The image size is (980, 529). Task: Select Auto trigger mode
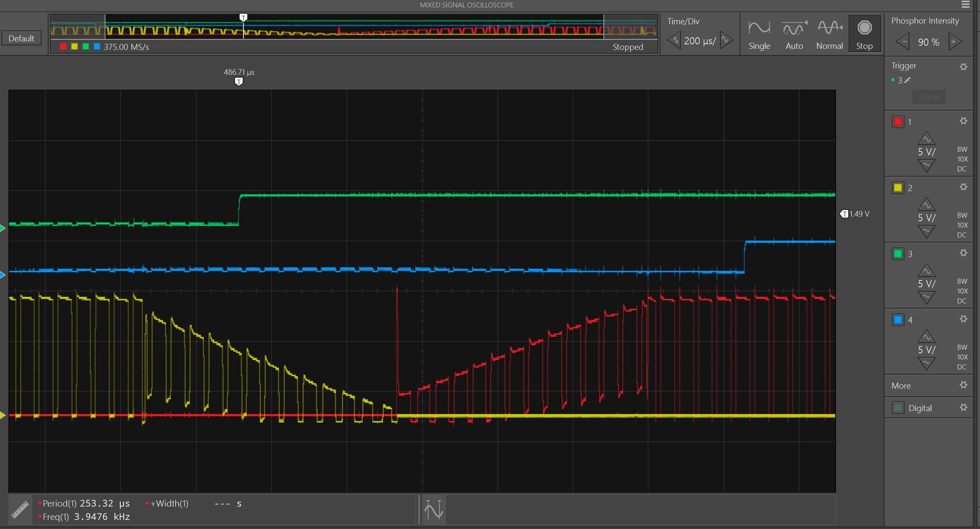(794, 35)
